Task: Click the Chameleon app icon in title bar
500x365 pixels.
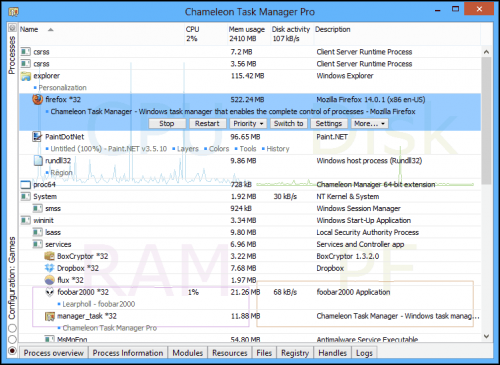Action: tap(13, 12)
